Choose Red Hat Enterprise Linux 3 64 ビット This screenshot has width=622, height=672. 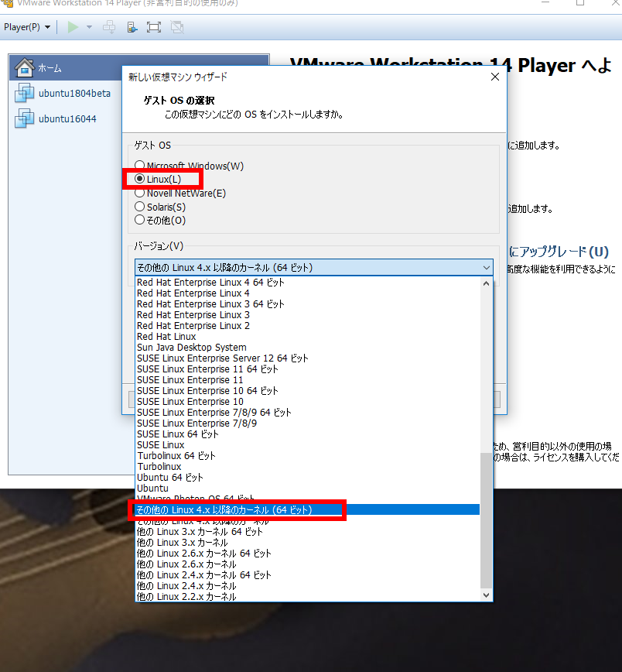(x=308, y=303)
